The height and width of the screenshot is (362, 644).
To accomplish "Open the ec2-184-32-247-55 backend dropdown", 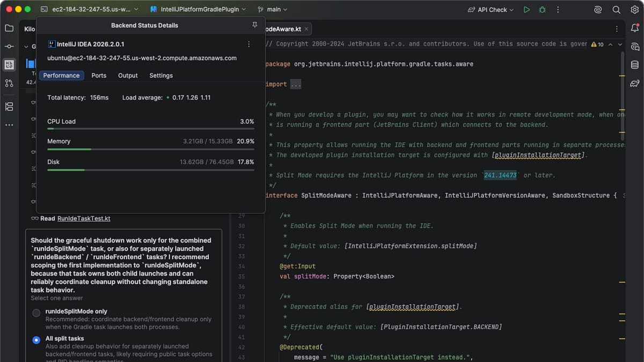I will point(89,10).
